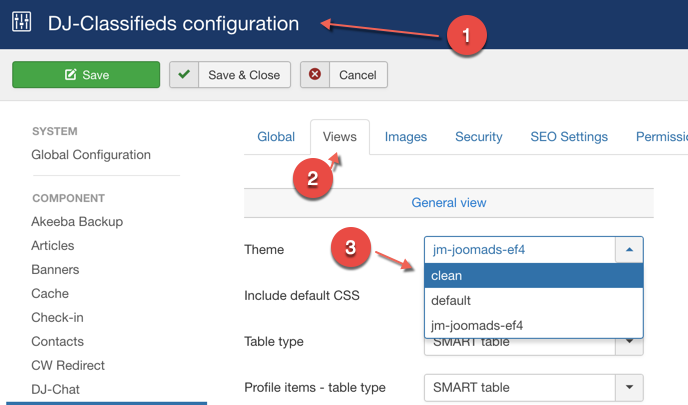Open Profile items table type dropdown
Image resolution: width=688 pixels, height=405 pixels.
(534, 387)
